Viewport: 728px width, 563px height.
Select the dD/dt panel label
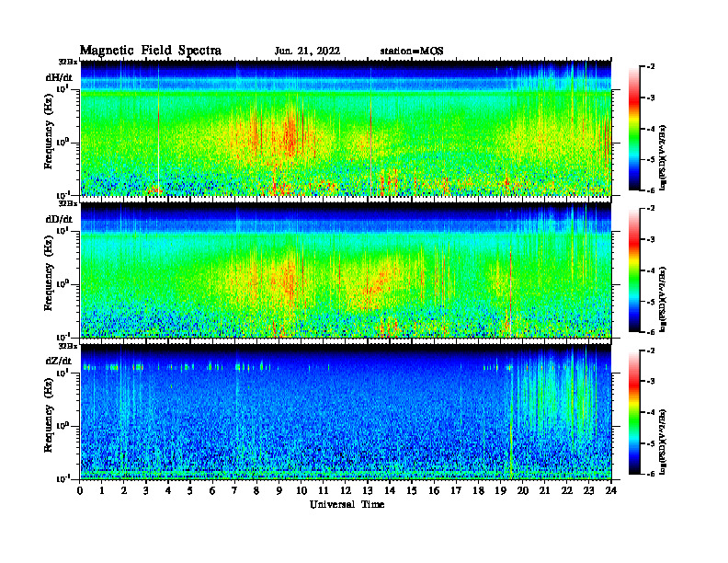[x=59, y=219]
